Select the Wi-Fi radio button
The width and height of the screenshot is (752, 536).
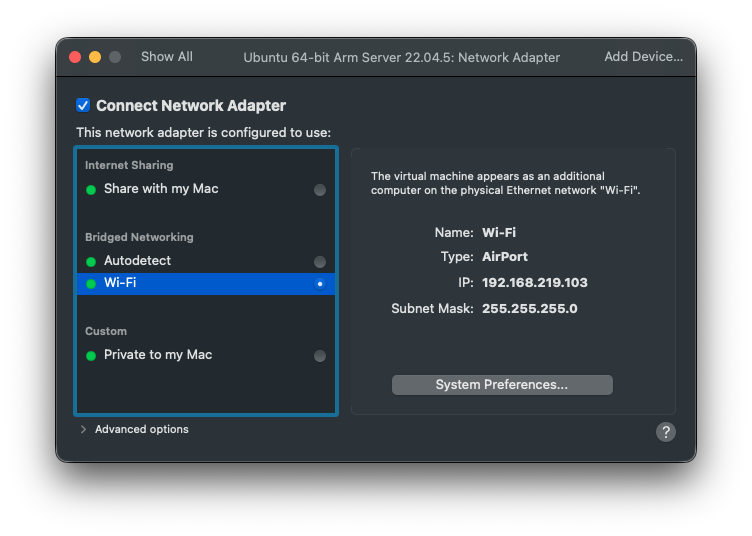tap(320, 284)
